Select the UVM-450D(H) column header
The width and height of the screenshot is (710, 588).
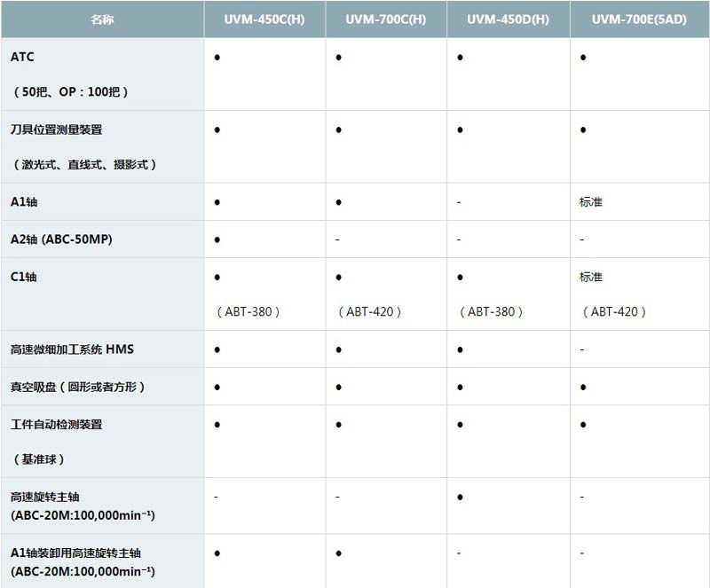[508, 19]
